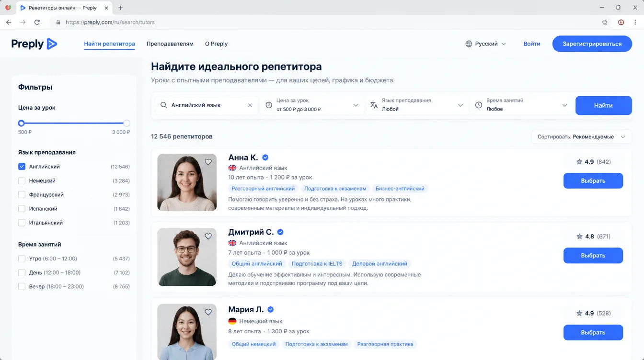Tick the Испанский checkbox
The width and height of the screenshot is (644, 360).
coord(22,209)
